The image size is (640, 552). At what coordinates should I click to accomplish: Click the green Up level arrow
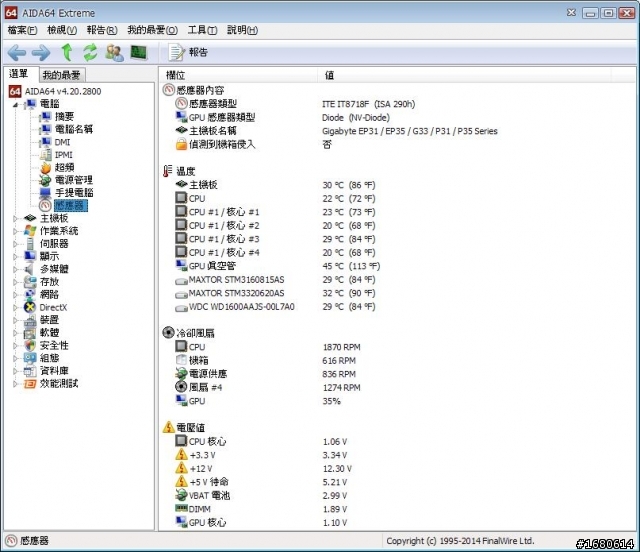click(x=67, y=52)
